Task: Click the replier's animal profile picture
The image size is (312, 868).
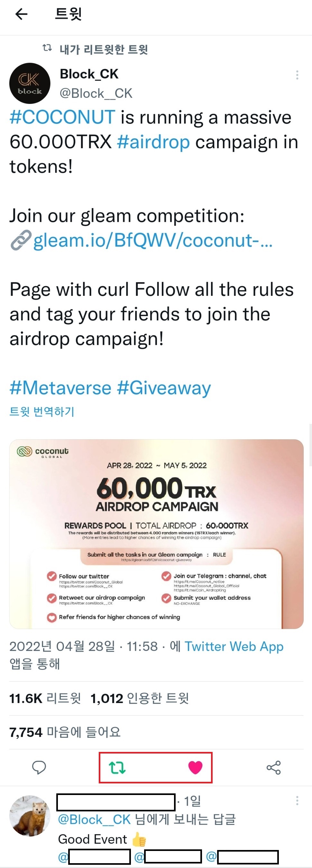Action: [30, 816]
